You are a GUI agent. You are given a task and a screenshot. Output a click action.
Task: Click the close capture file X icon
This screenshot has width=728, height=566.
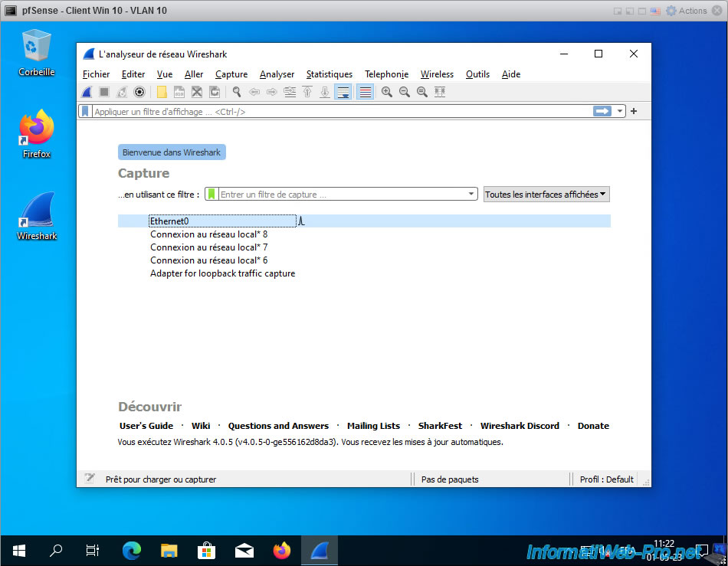(x=197, y=92)
